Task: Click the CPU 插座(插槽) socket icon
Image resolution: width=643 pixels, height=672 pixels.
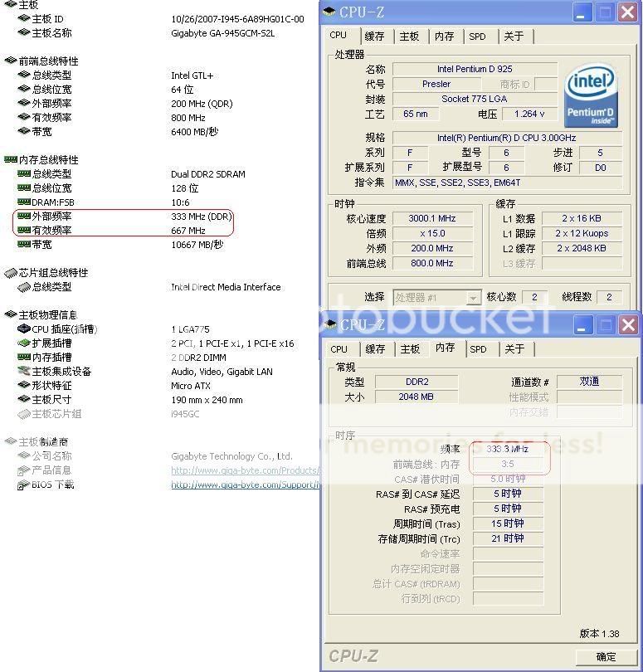Action: click(24, 329)
